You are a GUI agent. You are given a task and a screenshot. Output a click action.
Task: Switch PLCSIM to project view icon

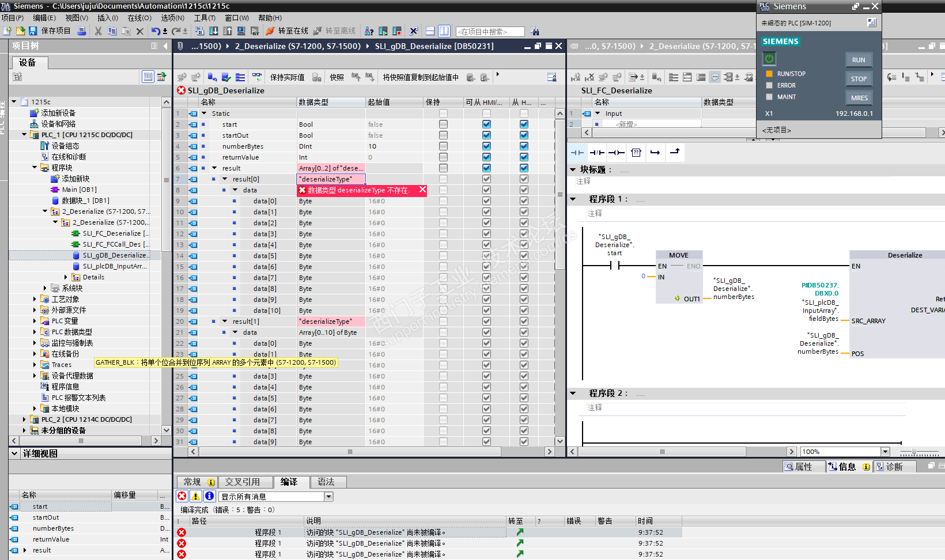[x=872, y=22]
